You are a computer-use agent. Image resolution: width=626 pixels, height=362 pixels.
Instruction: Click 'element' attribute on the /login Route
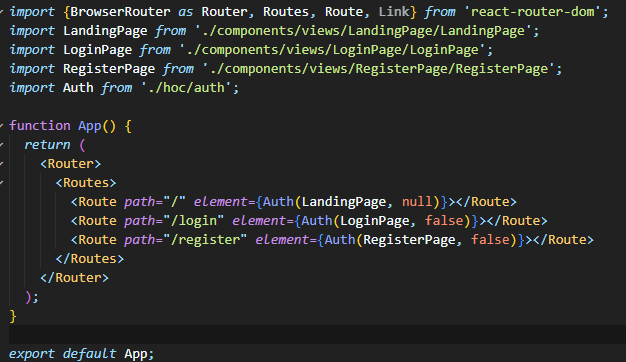point(259,221)
